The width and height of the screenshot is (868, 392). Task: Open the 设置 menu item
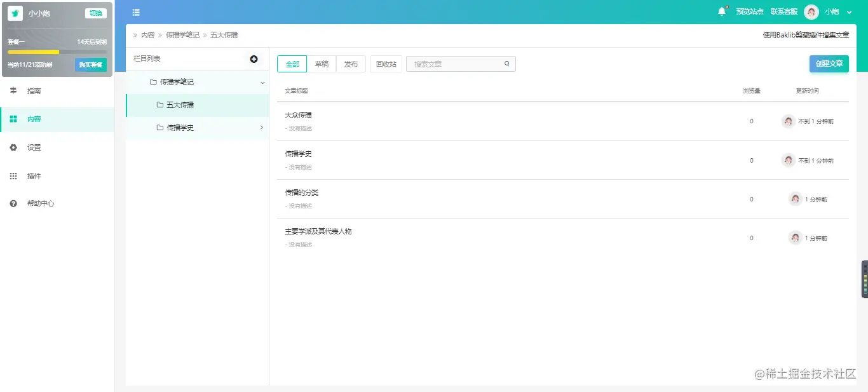click(x=57, y=147)
